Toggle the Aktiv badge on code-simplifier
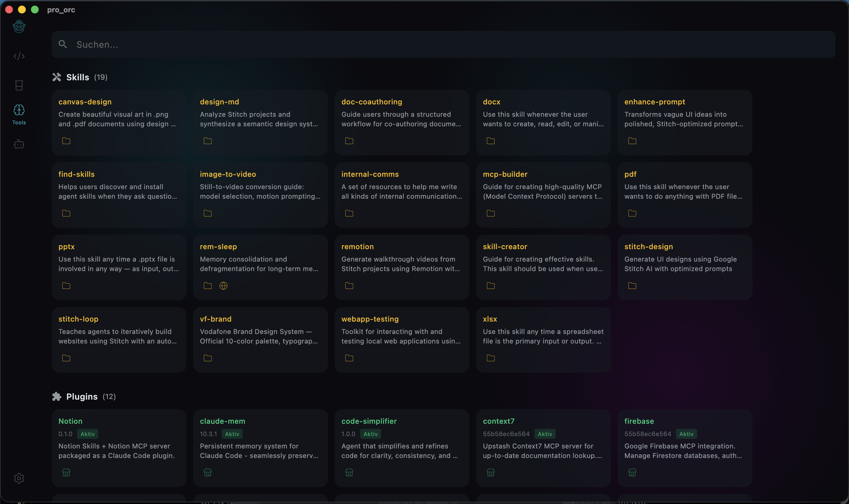849x504 pixels. [370, 434]
